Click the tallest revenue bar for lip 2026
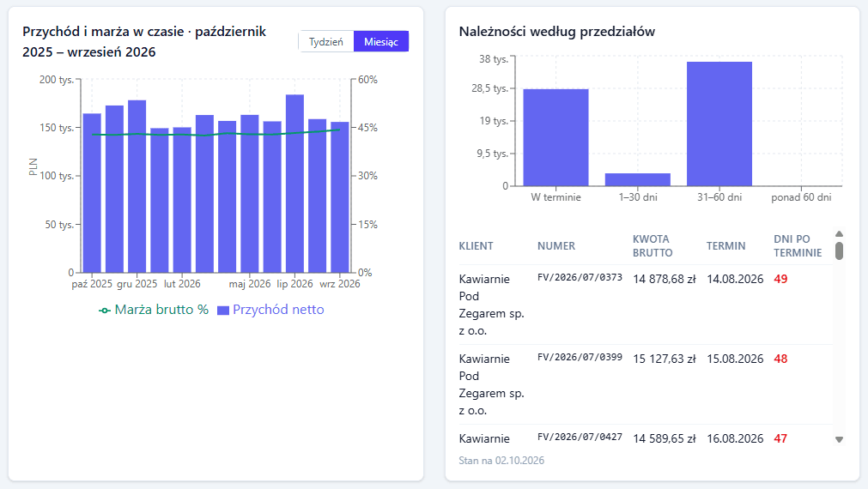The height and width of the screenshot is (489, 868). (294, 184)
